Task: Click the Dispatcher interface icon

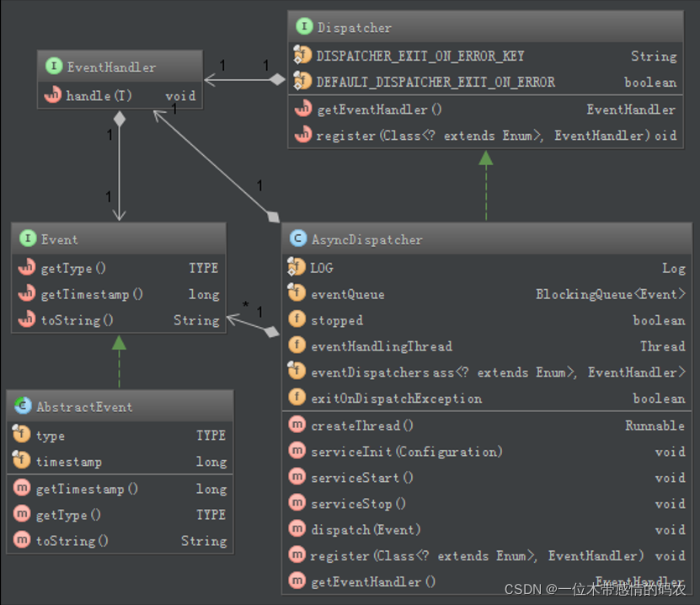Action: pyautogui.click(x=304, y=27)
